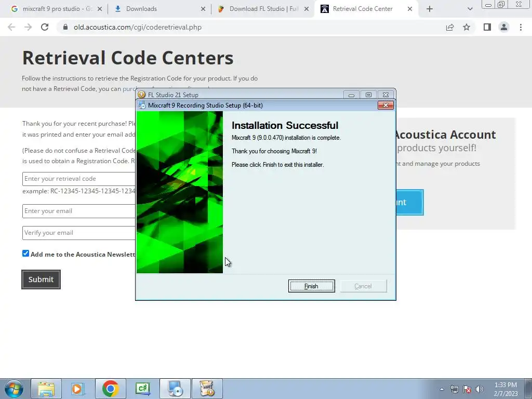Close the FL Studio 21 Setup window

tap(386, 95)
